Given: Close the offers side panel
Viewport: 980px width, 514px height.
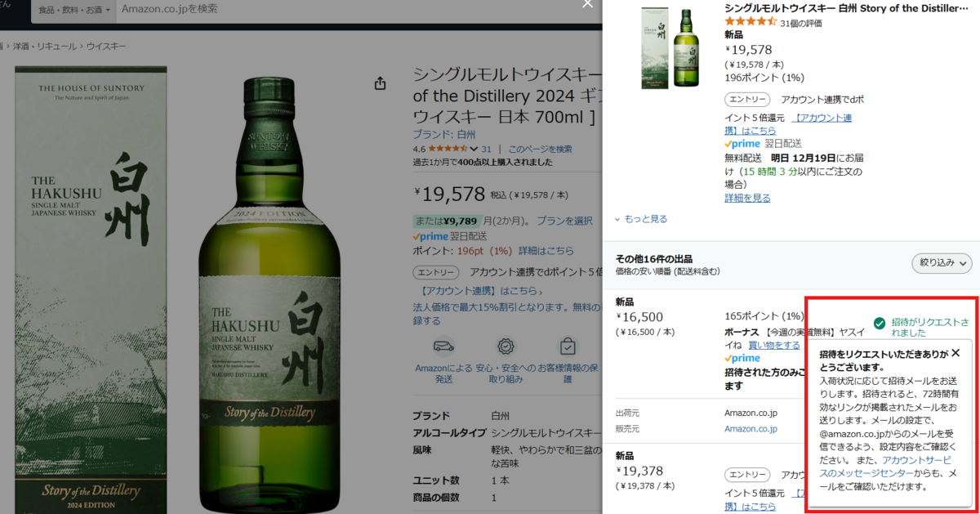Looking at the screenshot, I should pos(586,3).
